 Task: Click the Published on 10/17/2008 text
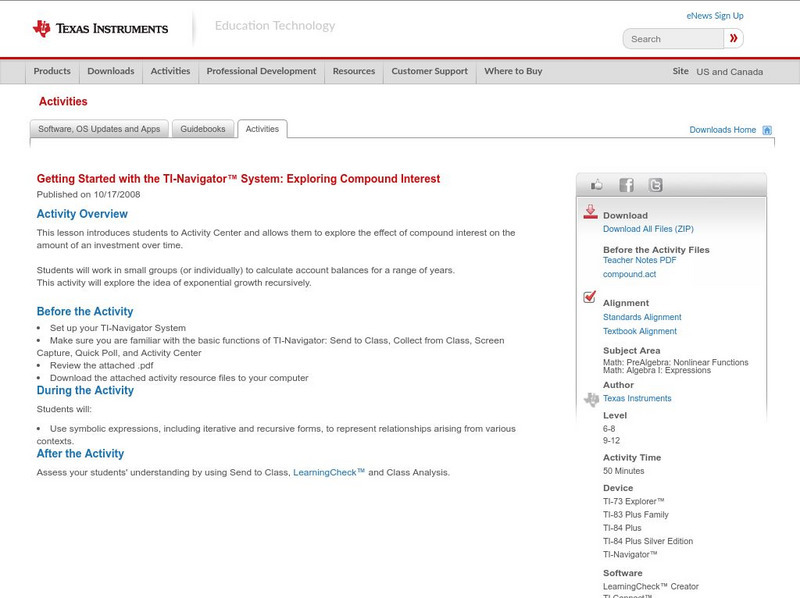[x=88, y=194]
